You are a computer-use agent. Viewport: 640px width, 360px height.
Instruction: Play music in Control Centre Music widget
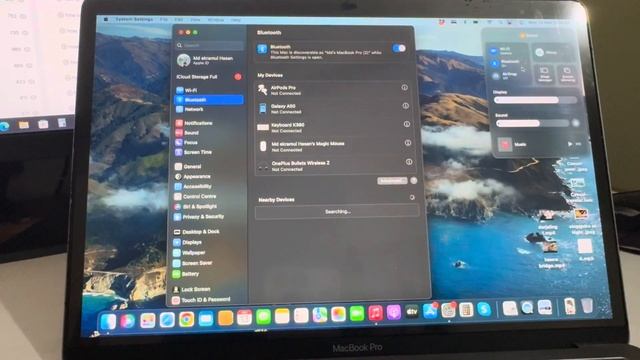click(570, 144)
